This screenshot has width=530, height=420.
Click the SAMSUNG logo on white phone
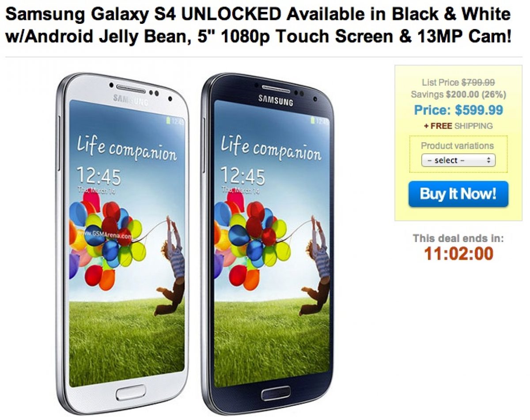pyautogui.click(x=130, y=100)
